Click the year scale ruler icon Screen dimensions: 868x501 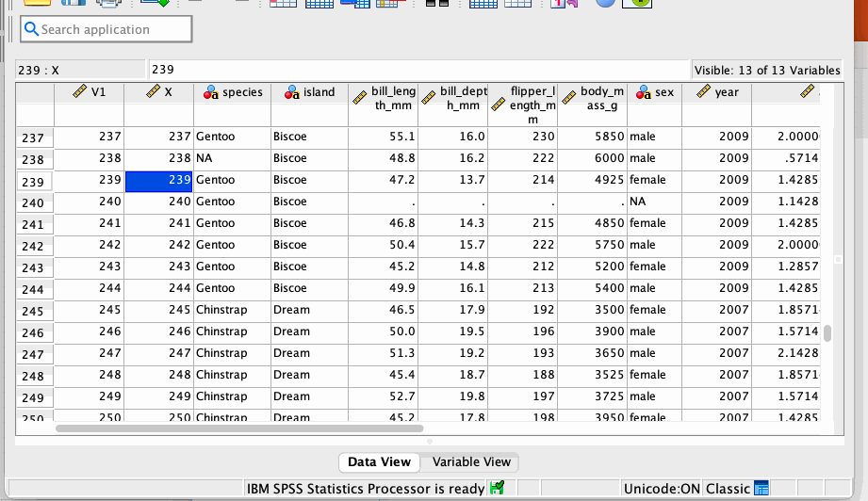(702, 92)
